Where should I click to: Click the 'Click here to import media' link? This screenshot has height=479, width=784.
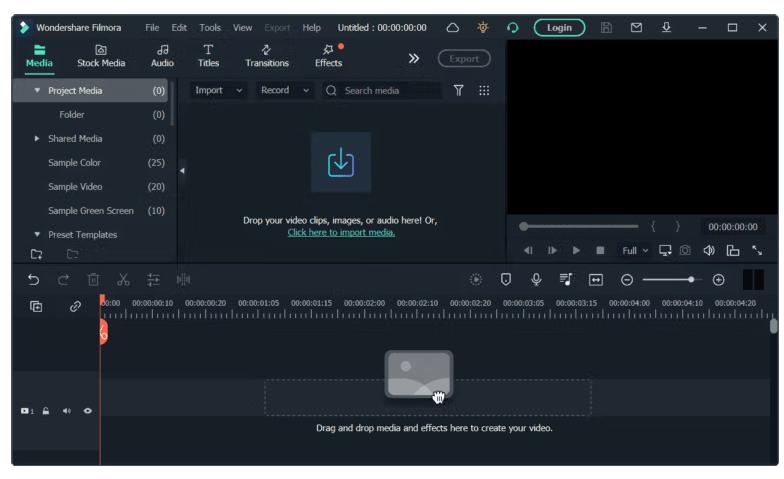coord(341,233)
